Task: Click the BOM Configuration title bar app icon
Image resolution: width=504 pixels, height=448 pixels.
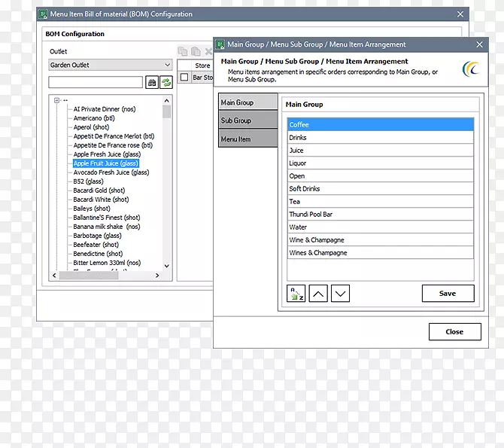Action: click(43, 14)
